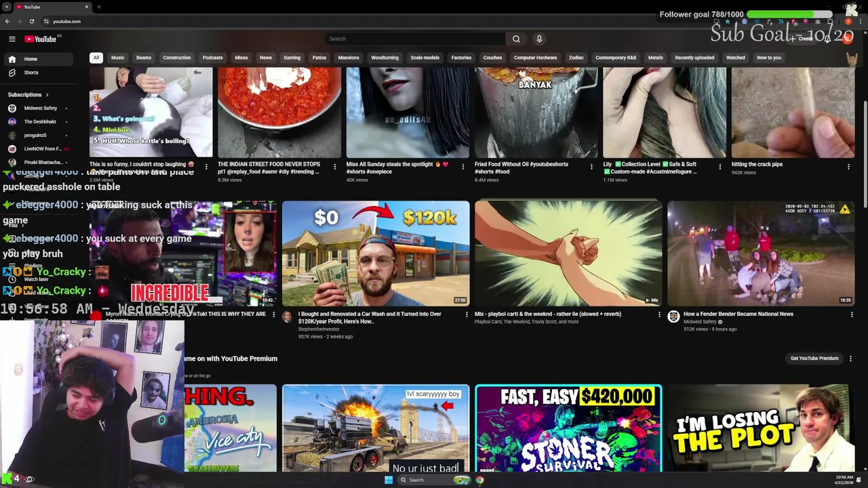
Task: Select the Gaming filter chip
Action: [292, 58]
